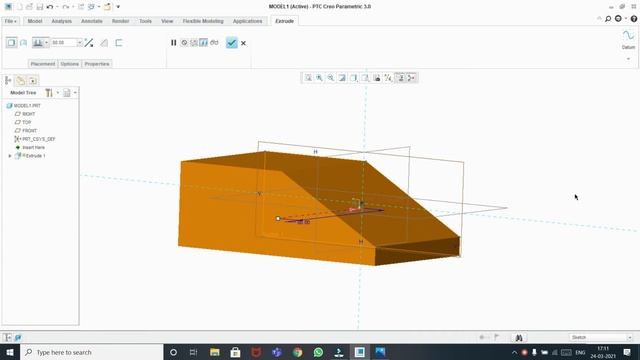Toggle the spin center display
The height and width of the screenshot is (360, 640).
411,78
